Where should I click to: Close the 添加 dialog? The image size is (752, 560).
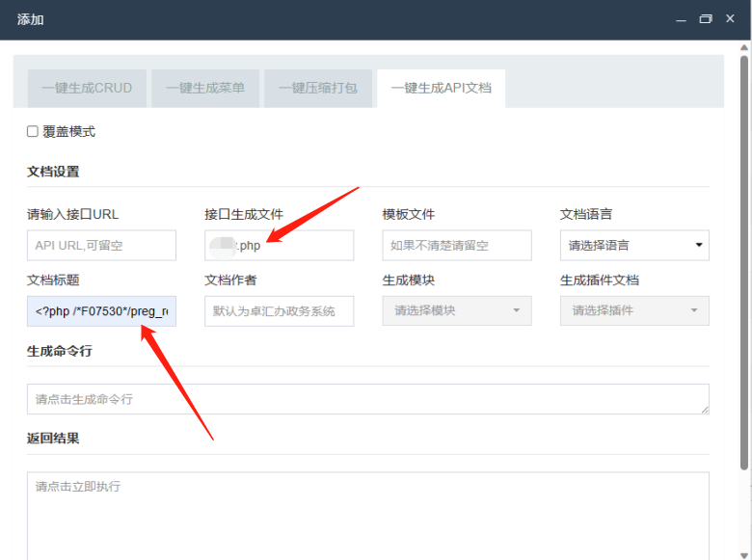[730, 18]
